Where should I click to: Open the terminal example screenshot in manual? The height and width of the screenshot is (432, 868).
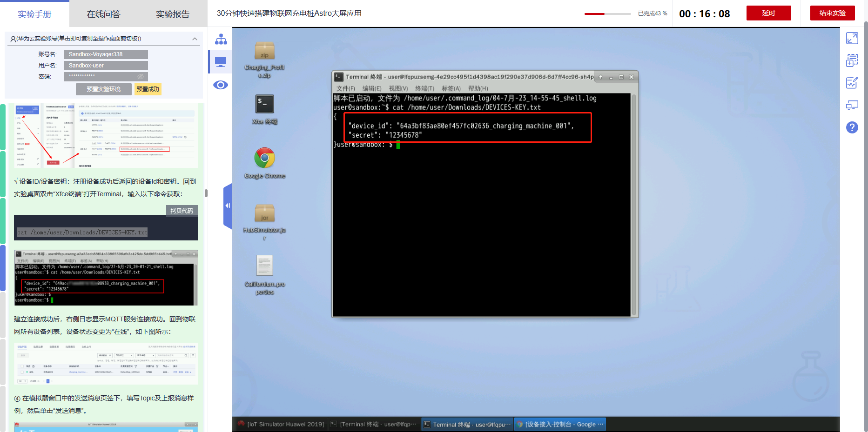(106, 278)
